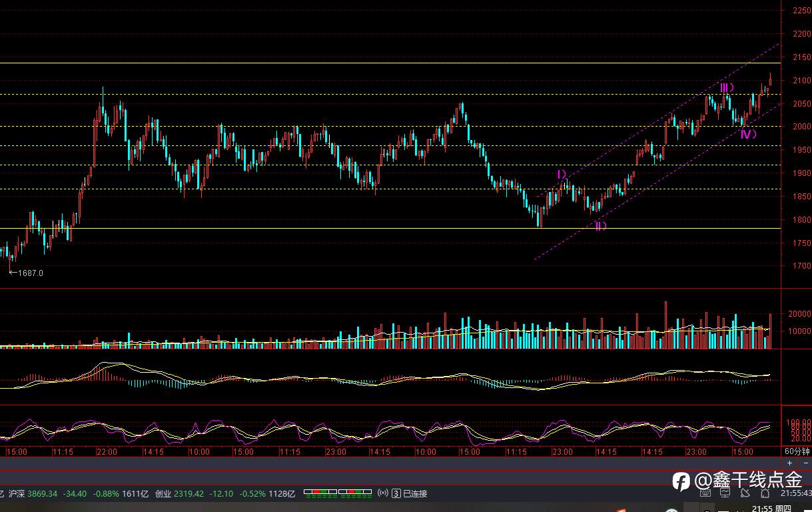Click the 2319.42 index value
The height and width of the screenshot is (512, 812).
point(189,494)
